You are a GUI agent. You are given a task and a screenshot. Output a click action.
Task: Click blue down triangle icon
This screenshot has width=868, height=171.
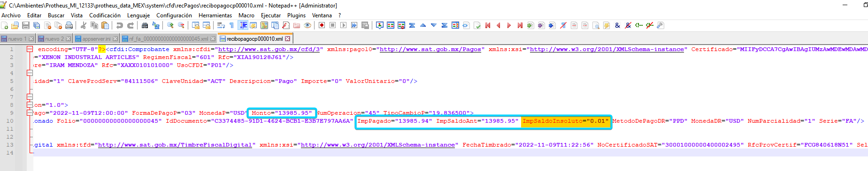[x=433, y=25]
